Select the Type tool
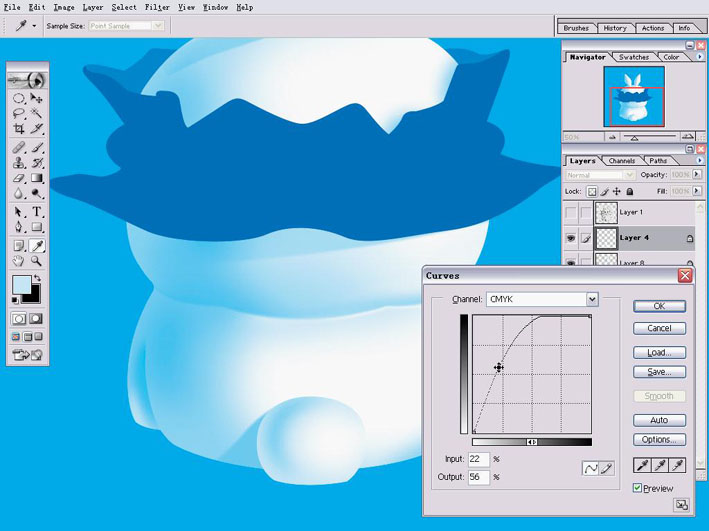Screen dimensions: 709x531 coord(37,212)
